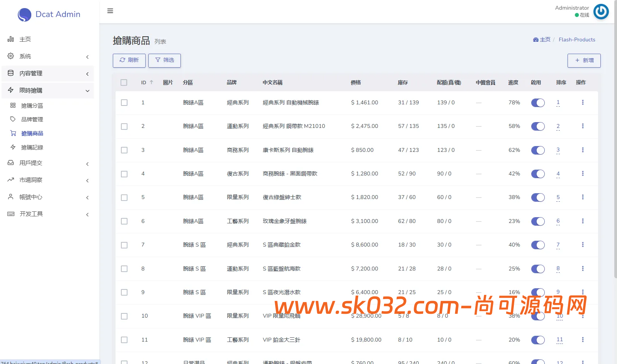Click the 刷新 refresh button

(129, 60)
